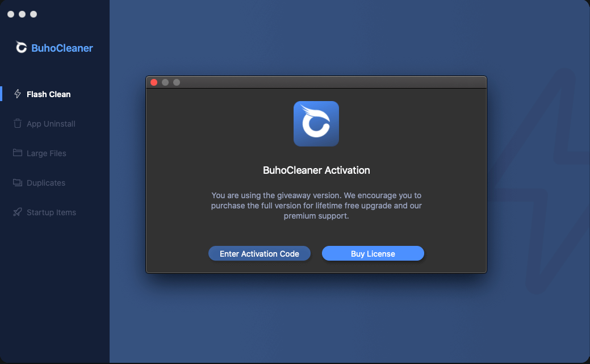The height and width of the screenshot is (364, 590).
Task: Click the BuhoCleaner Activation heading text
Action: coord(316,170)
